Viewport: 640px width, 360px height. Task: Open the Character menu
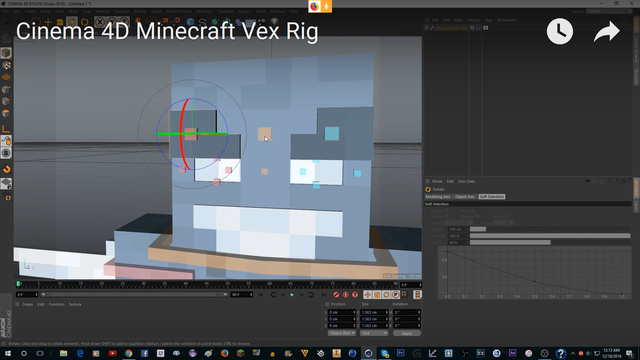click(226, 11)
